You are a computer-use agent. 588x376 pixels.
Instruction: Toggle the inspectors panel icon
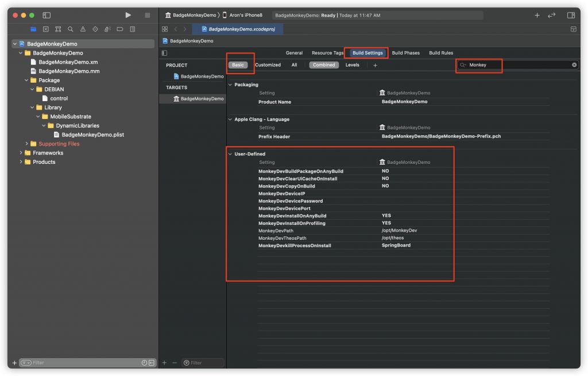tap(571, 15)
